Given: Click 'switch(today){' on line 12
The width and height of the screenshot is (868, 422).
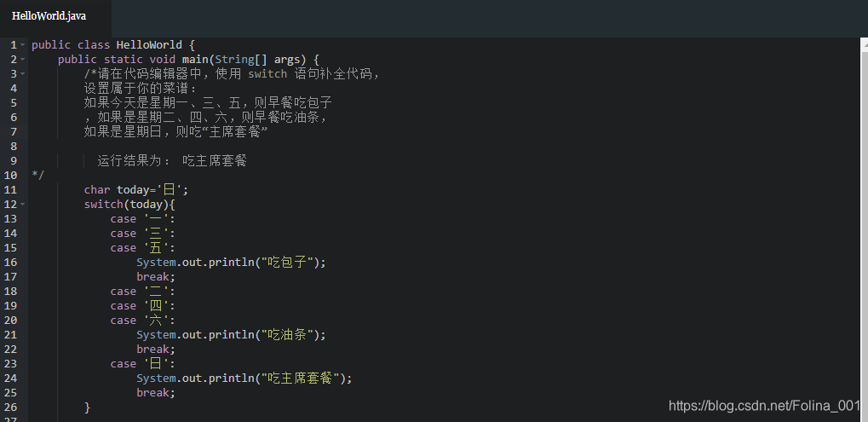Looking at the screenshot, I should click(129, 205).
